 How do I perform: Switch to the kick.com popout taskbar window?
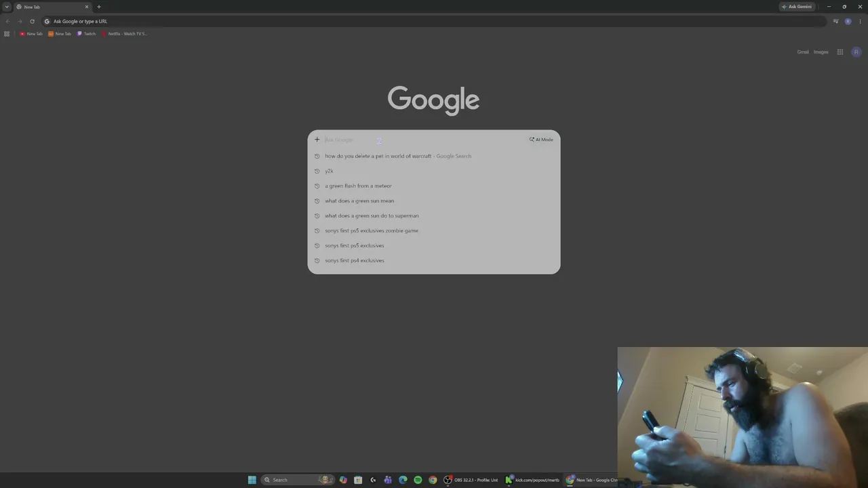coord(533,480)
